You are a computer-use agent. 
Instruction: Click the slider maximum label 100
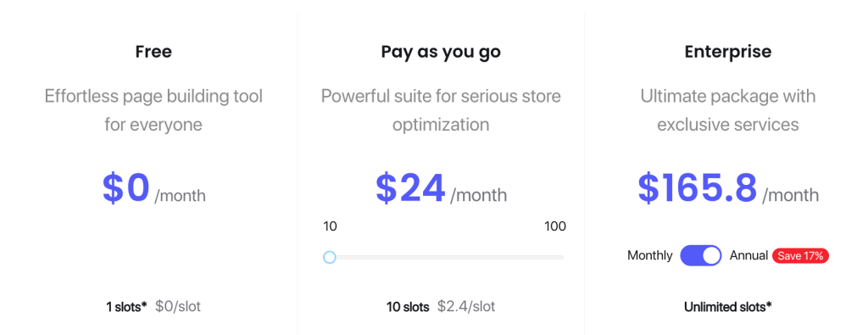tap(554, 226)
